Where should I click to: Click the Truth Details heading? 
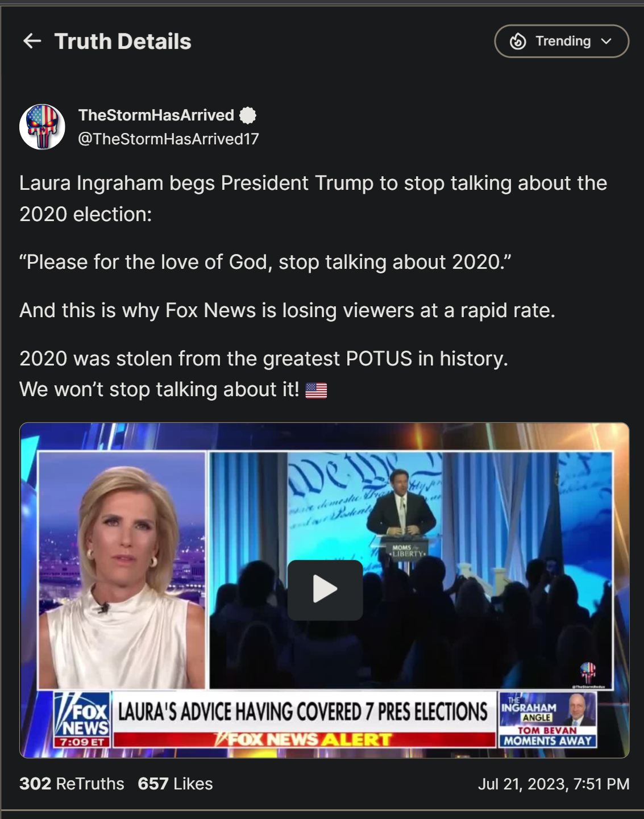click(x=123, y=41)
